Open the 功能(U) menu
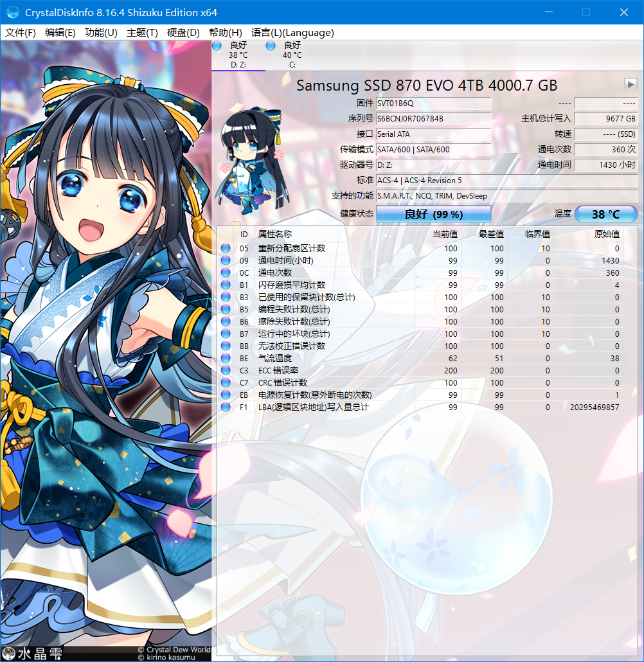644x662 pixels. point(101,33)
